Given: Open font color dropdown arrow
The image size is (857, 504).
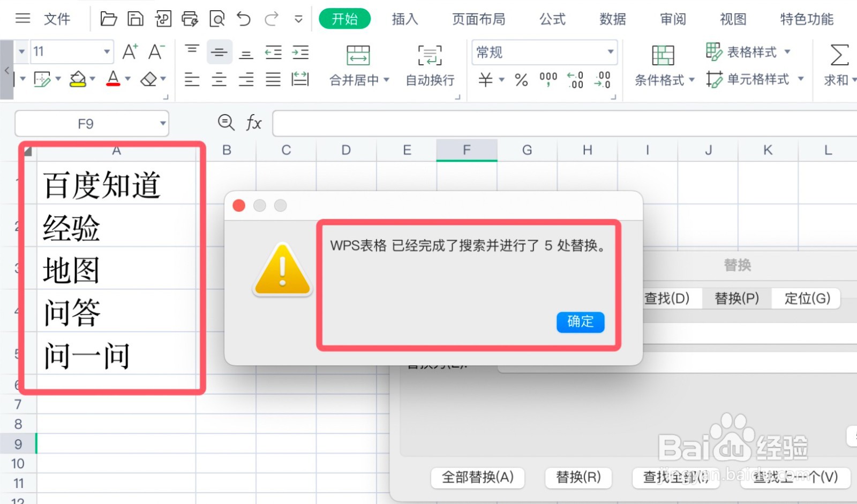Looking at the screenshot, I should pyautogui.click(x=127, y=79).
